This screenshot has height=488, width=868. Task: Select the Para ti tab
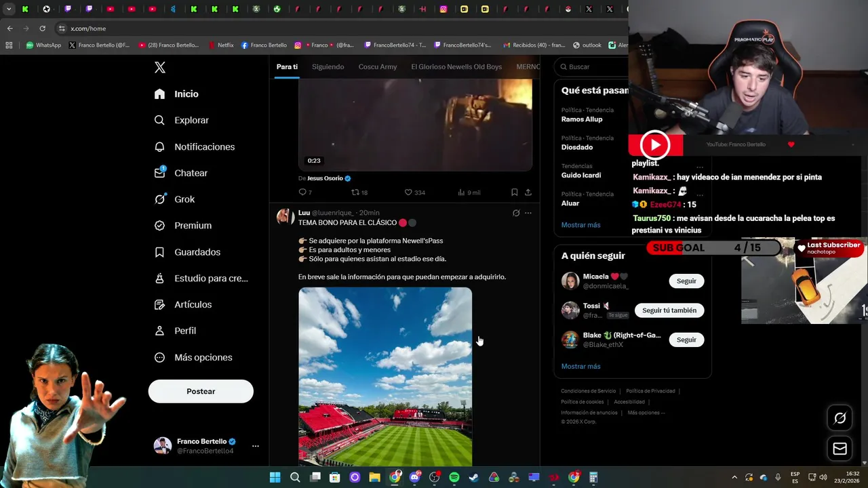(x=287, y=66)
